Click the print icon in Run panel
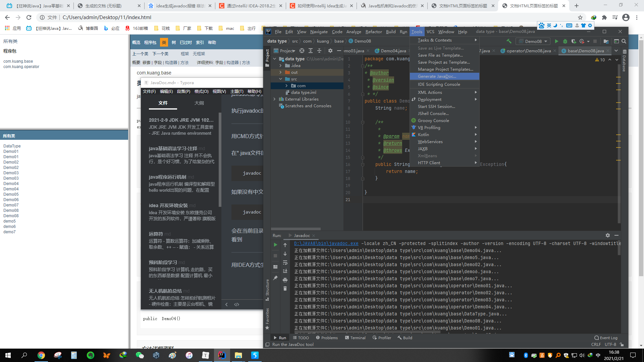The height and width of the screenshot is (362, 644). [x=285, y=280]
